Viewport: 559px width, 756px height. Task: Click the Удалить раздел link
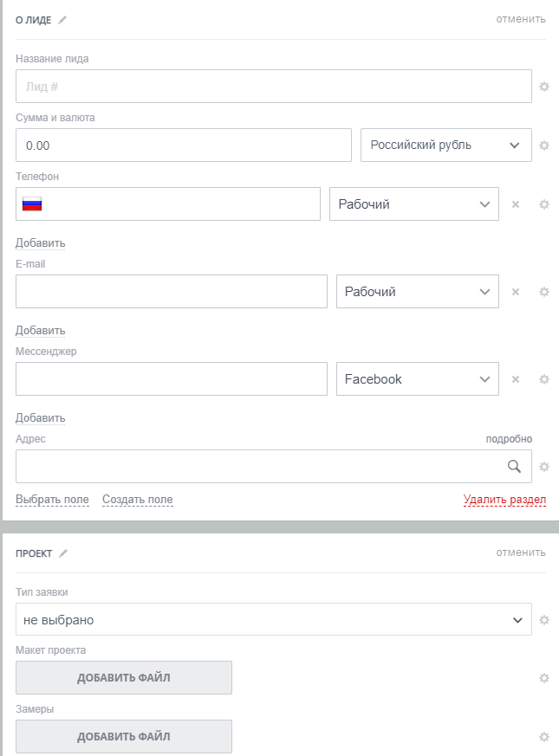(504, 500)
